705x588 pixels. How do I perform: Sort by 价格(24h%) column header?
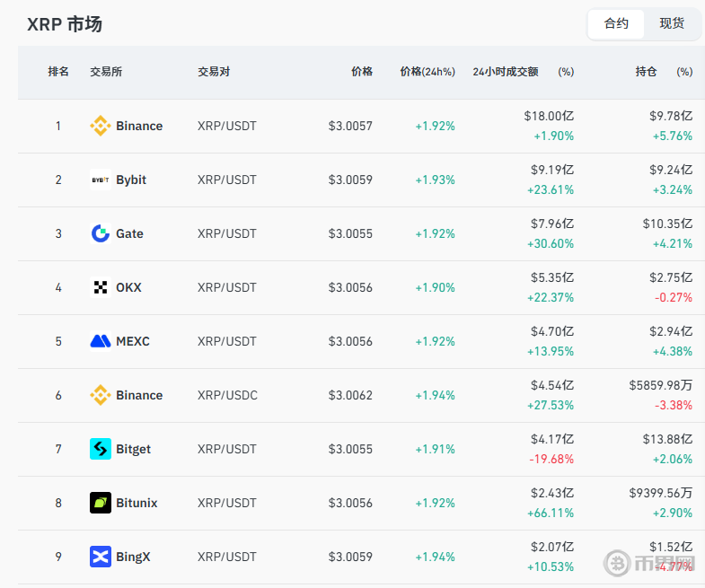coord(427,72)
